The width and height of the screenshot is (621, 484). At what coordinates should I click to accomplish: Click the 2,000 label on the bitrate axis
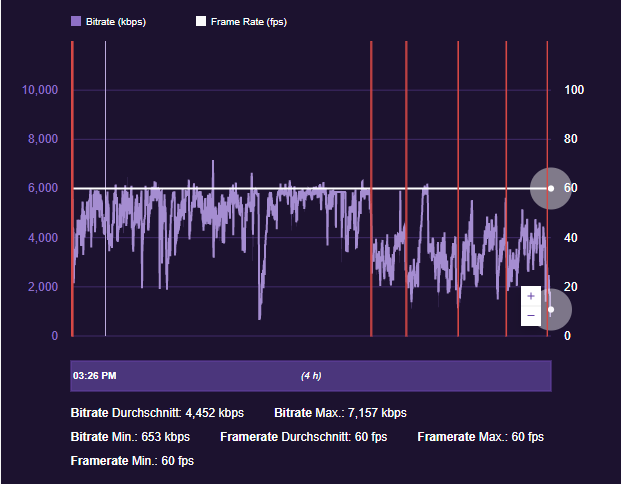point(43,287)
